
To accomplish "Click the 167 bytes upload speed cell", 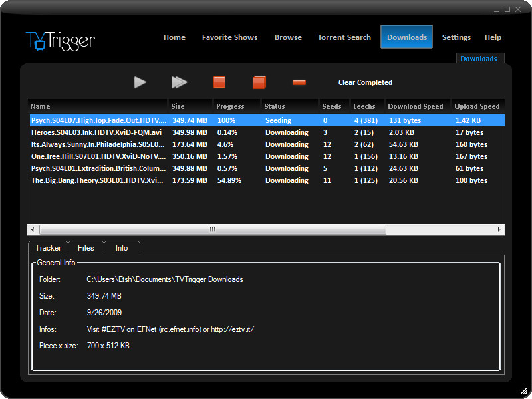I will point(471,156).
